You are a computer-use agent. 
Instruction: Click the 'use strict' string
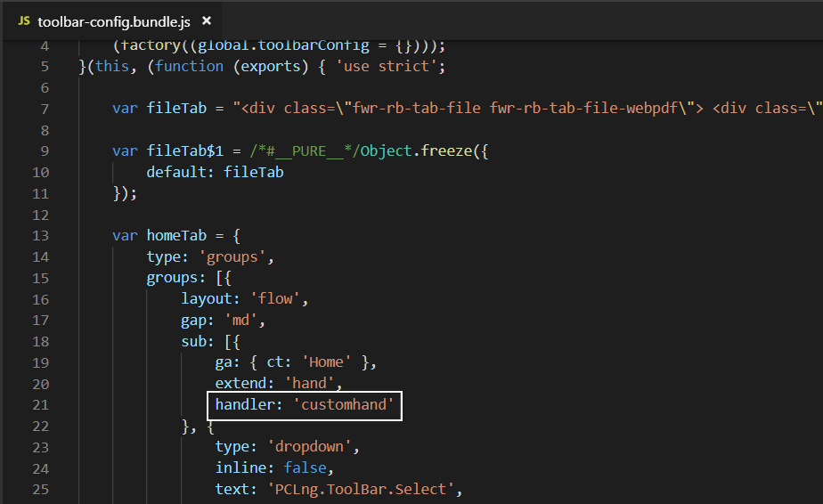click(x=387, y=66)
